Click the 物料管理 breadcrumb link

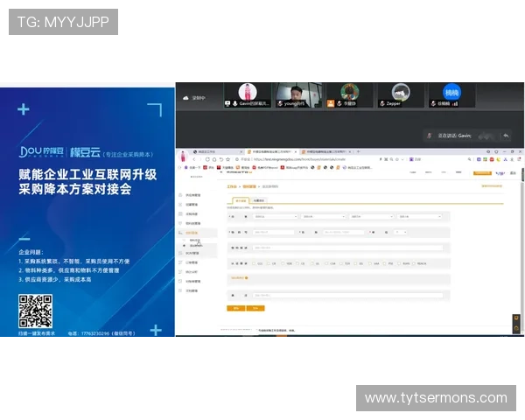coord(249,186)
